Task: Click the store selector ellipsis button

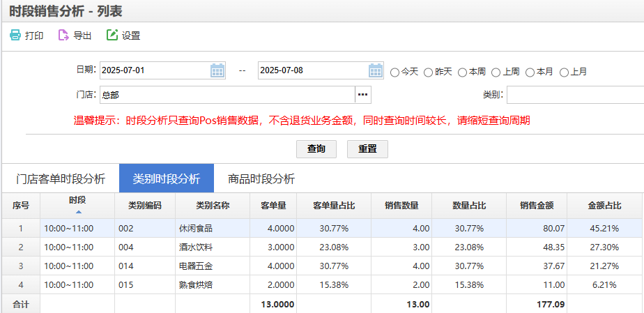Action: click(x=362, y=95)
